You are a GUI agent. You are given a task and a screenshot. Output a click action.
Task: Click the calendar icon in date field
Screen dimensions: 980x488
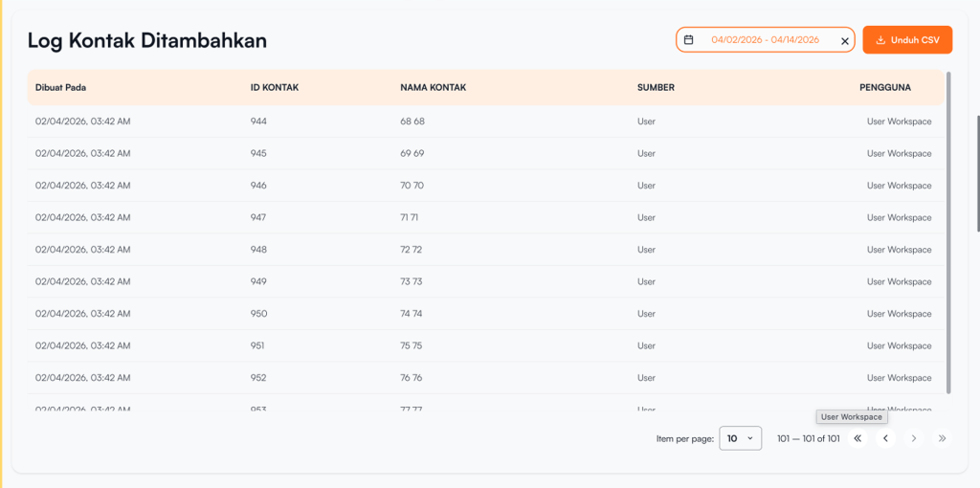click(x=688, y=40)
